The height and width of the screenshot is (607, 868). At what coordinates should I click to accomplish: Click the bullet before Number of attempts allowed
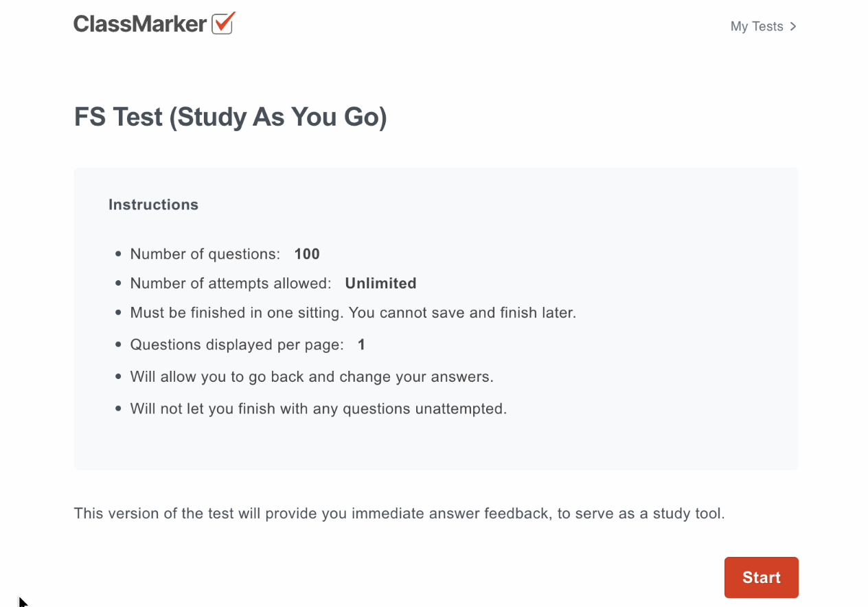(119, 284)
